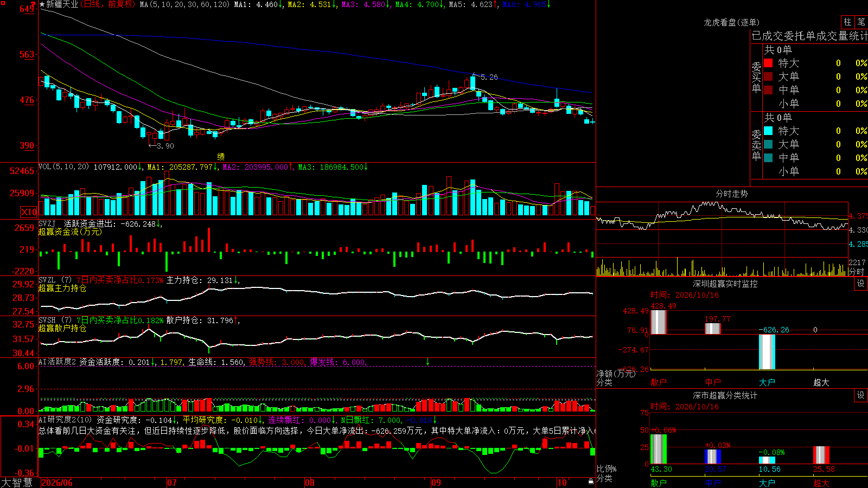Click 分时 label beside intraday volume

[857, 272]
